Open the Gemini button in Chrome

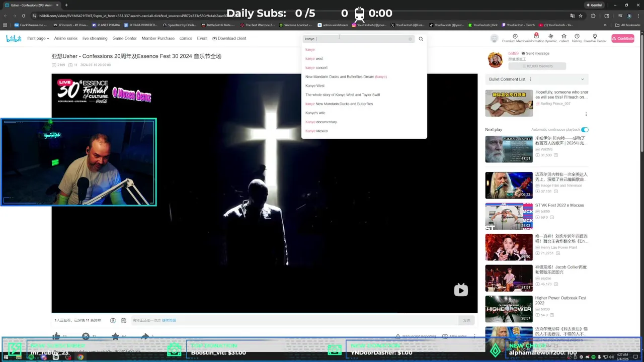click(x=594, y=5)
